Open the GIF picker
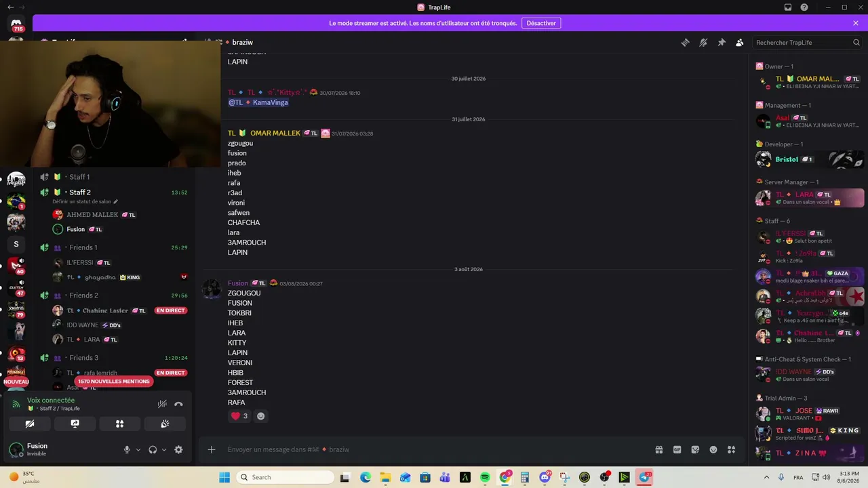The image size is (868, 488). (x=677, y=449)
